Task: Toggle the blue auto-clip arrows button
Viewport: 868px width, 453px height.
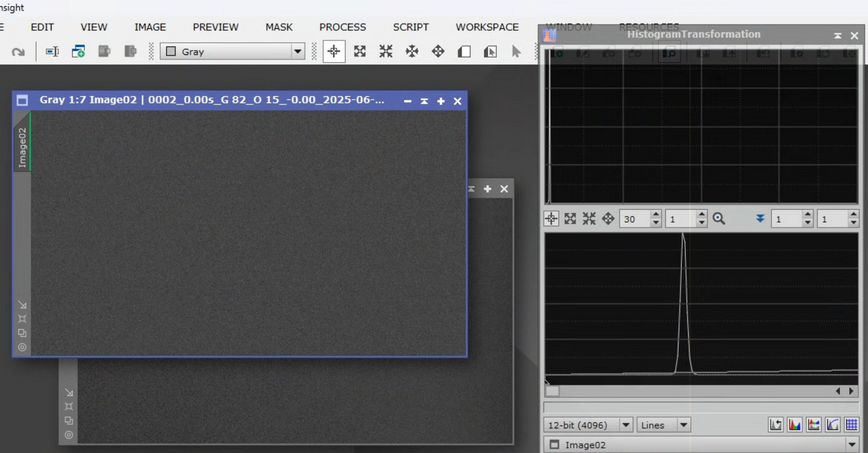Action: 759,219
